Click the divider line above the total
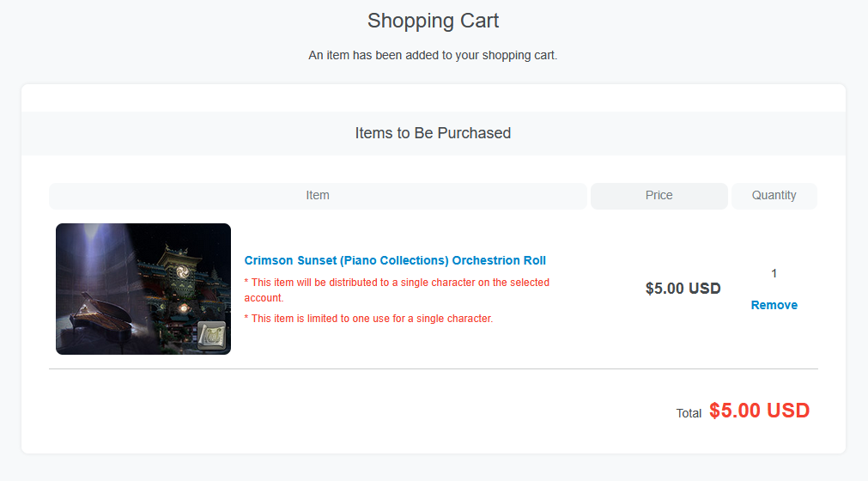The image size is (868, 481). point(433,368)
